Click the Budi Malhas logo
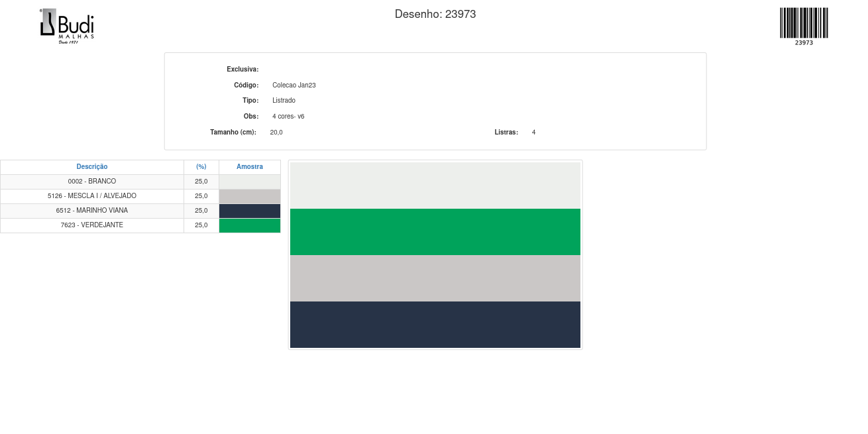 point(67,27)
